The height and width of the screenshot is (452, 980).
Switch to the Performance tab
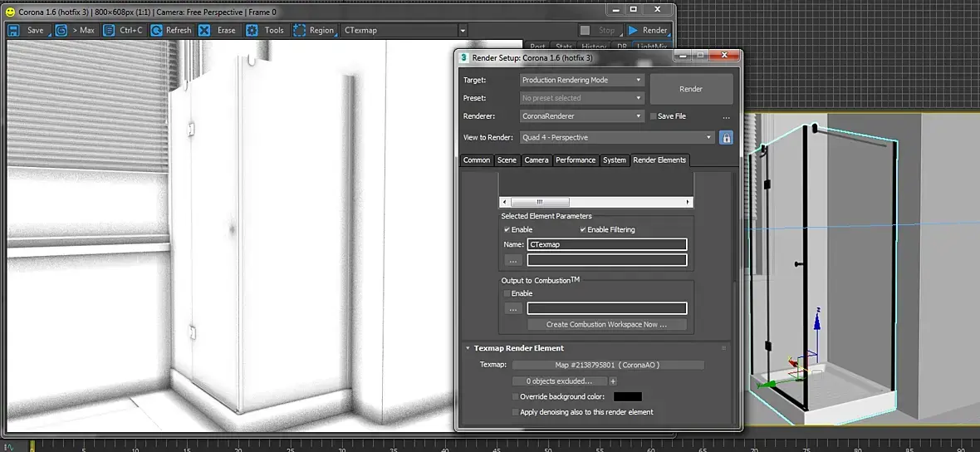pos(576,160)
